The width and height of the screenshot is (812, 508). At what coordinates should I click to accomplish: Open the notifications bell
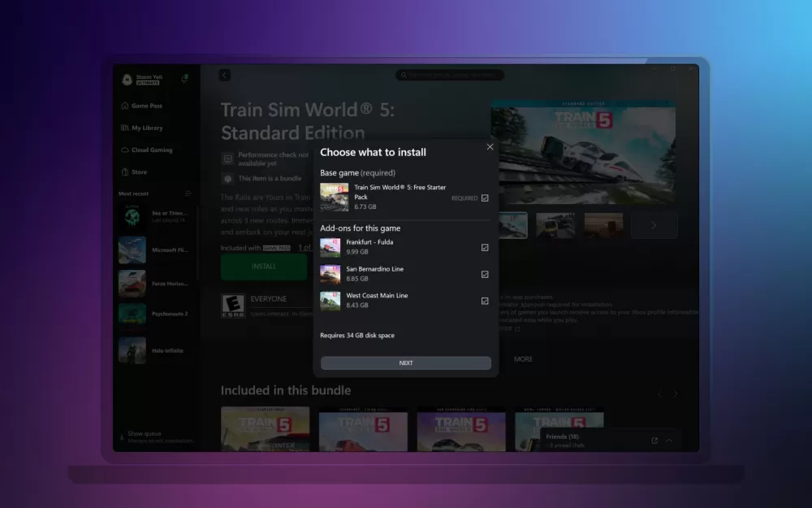[x=184, y=78]
